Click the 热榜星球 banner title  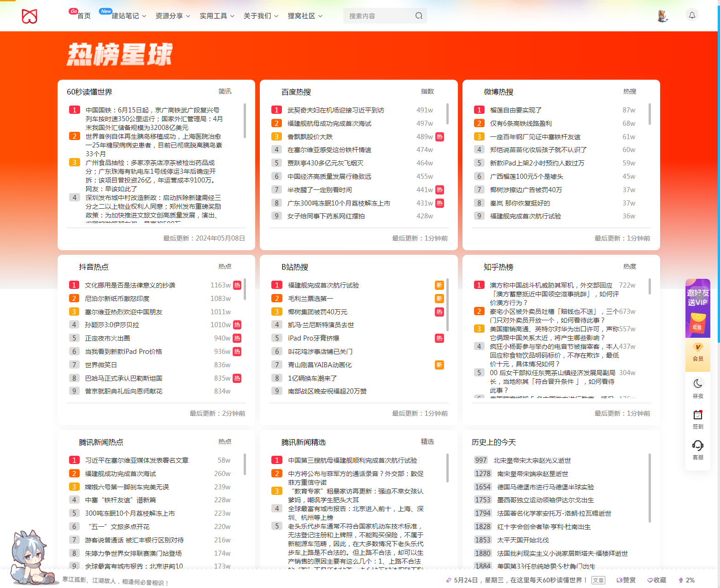point(120,54)
